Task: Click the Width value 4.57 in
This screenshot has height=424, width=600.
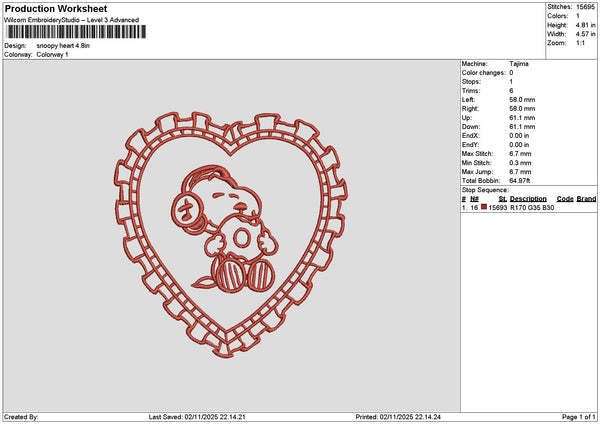Action: tap(585, 34)
